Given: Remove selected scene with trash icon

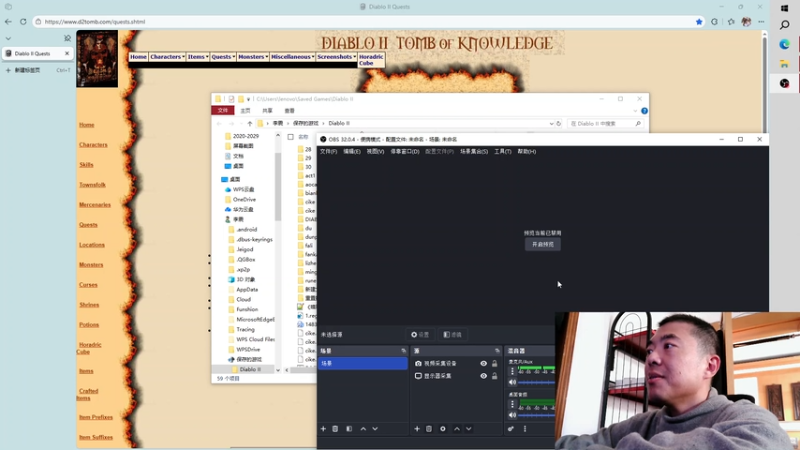Looking at the screenshot, I should pyautogui.click(x=335, y=429).
